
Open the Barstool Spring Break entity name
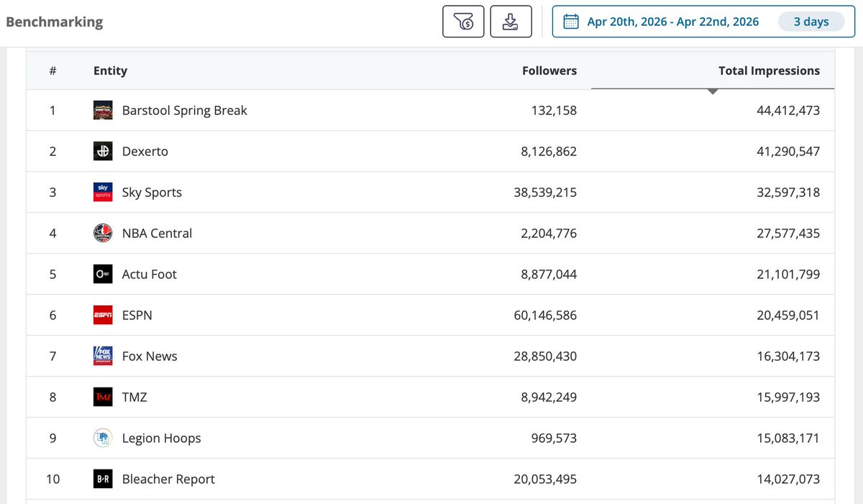(x=185, y=110)
